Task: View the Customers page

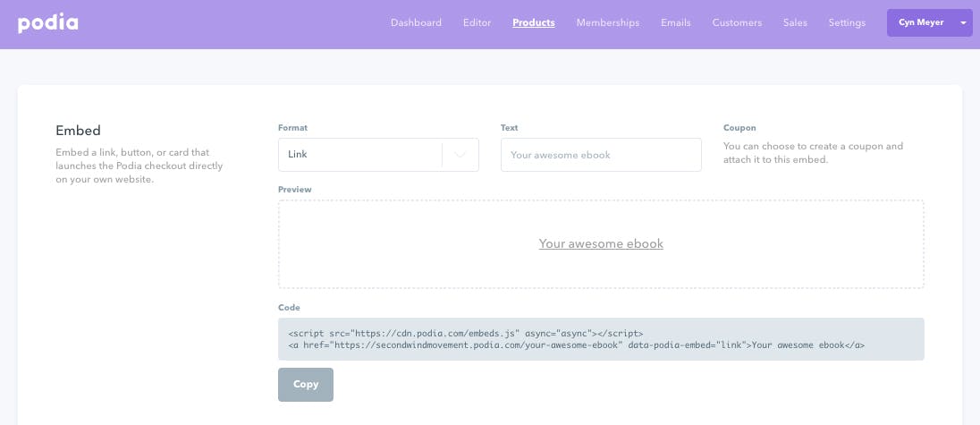Action: point(737,22)
